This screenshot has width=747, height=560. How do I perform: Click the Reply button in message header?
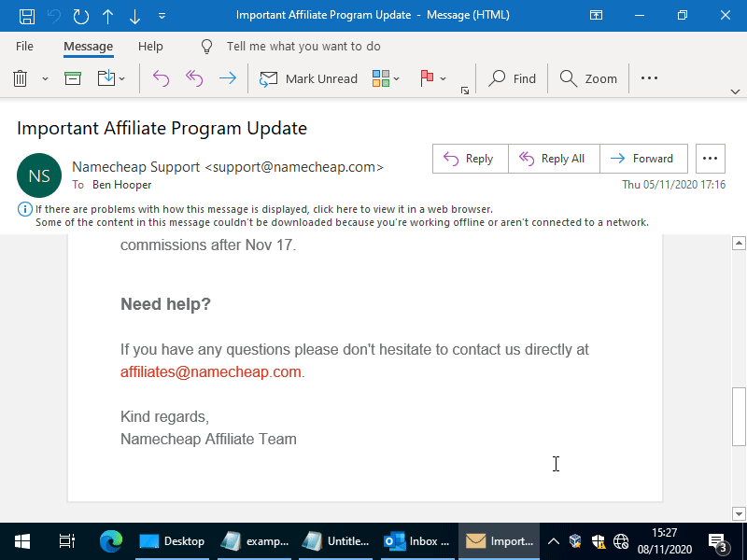tap(471, 159)
